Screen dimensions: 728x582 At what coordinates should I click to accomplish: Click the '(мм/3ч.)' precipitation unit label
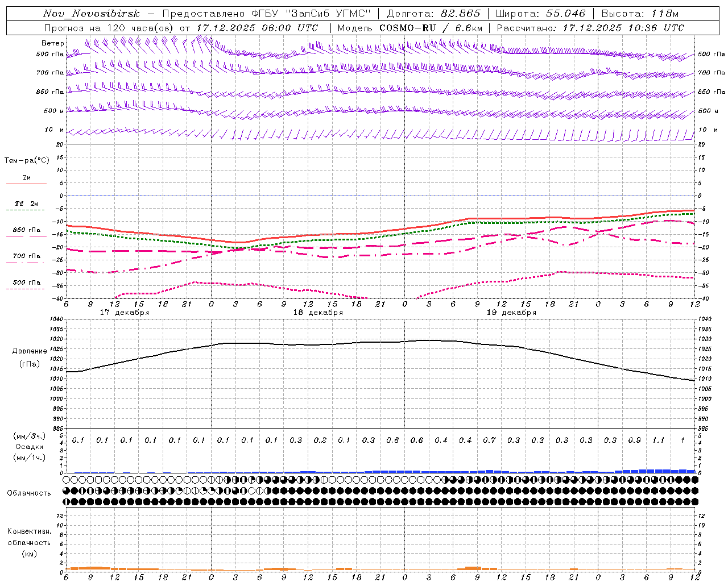[30, 436]
